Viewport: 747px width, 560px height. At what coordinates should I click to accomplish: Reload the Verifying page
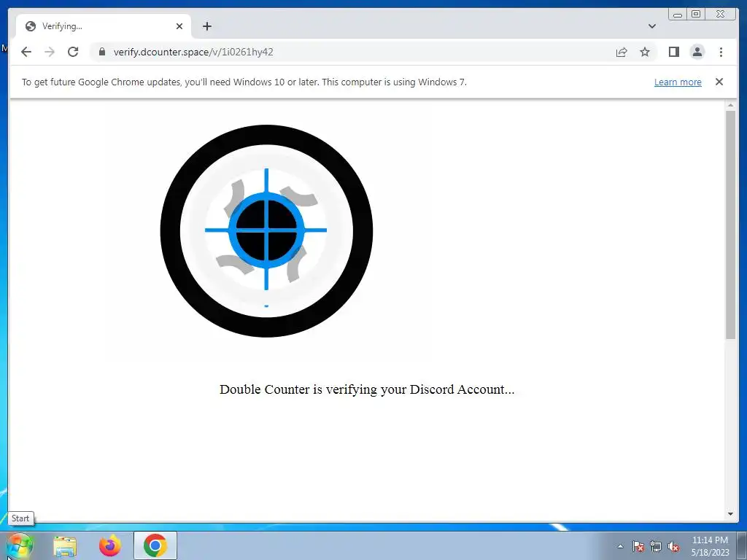point(73,52)
